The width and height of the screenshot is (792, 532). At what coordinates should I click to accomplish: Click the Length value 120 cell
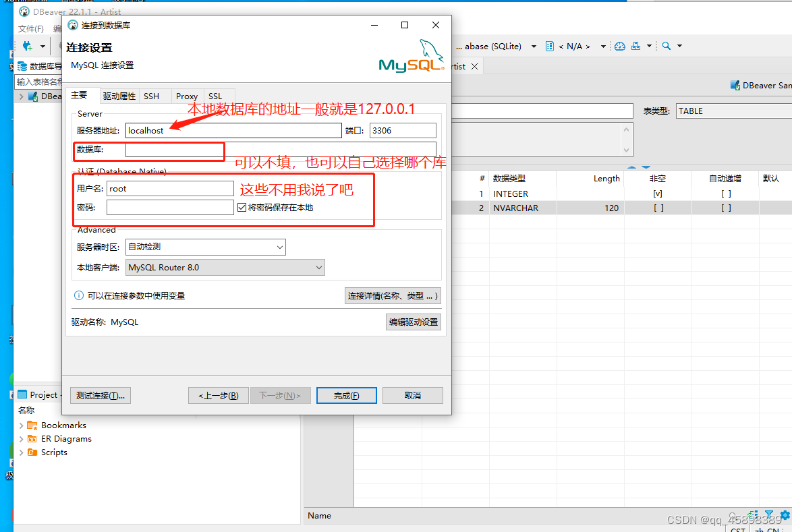pyautogui.click(x=590, y=208)
